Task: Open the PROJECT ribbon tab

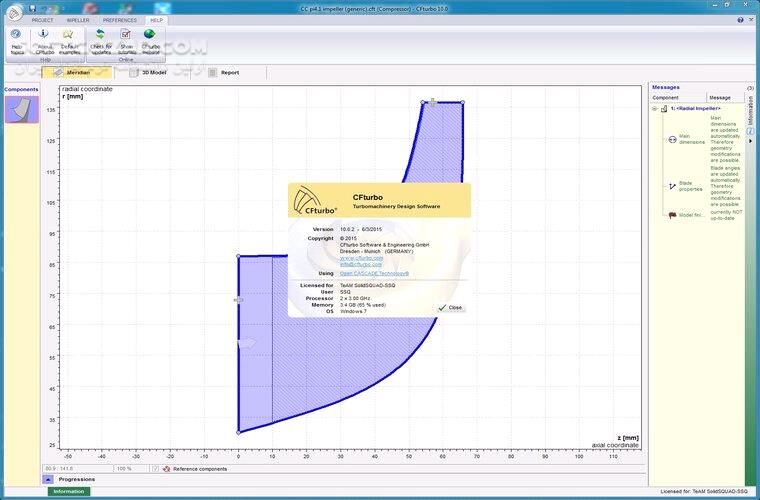Action: (42, 20)
